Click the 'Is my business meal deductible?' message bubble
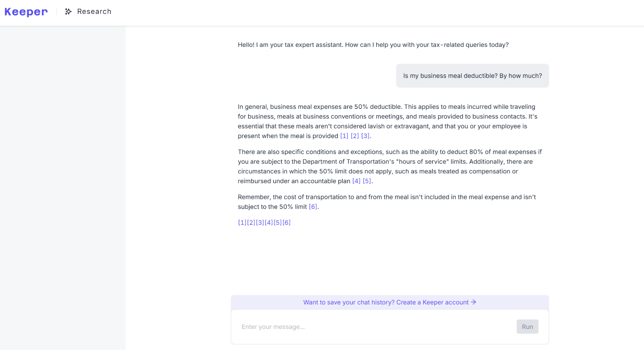Image resolution: width=644 pixels, height=350 pixels. pyautogui.click(x=472, y=76)
